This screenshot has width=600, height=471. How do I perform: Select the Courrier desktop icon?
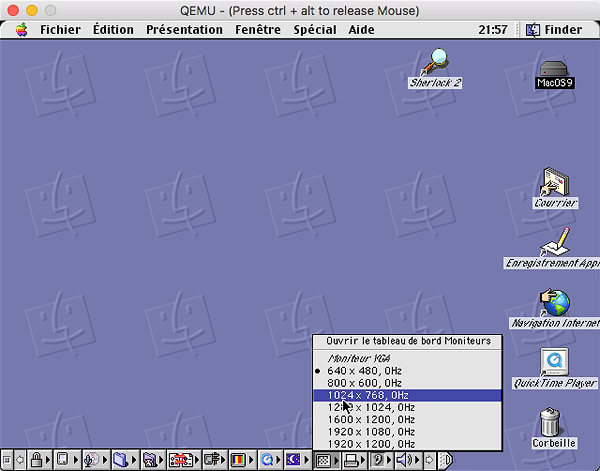(x=555, y=188)
